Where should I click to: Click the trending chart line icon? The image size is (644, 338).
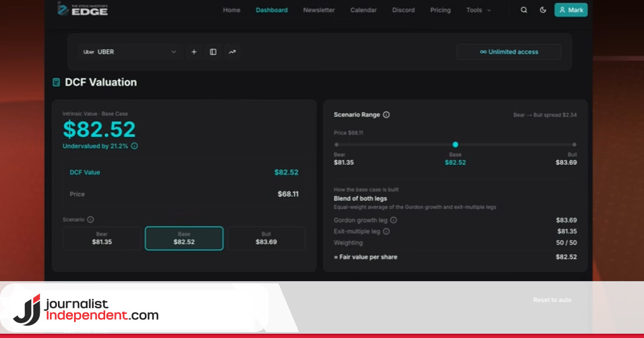click(x=232, y=52)
